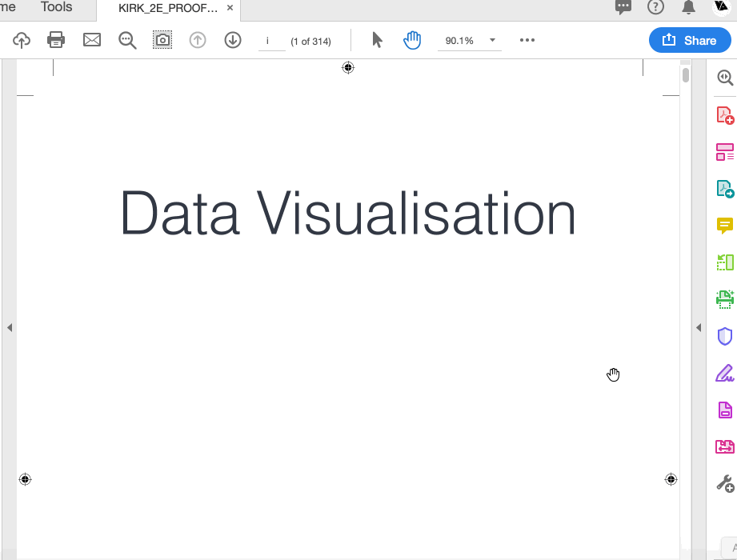The image size is (737, 560).
Task: View notifications bell icon
Action: tap(689, 7)
